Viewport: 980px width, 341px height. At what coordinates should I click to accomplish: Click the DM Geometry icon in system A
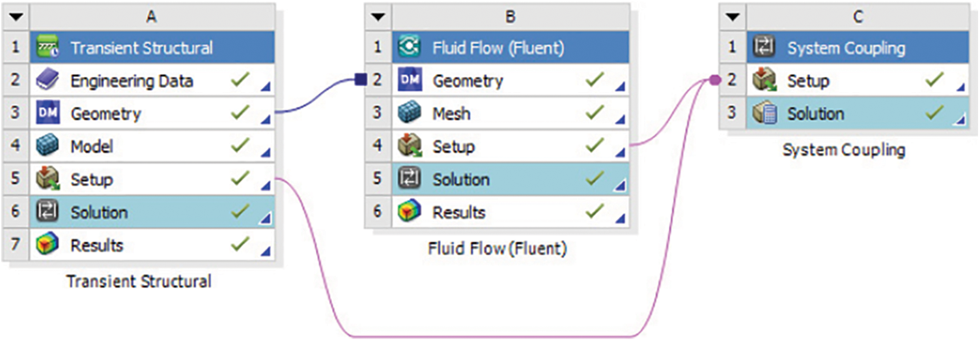click(48, 114)
